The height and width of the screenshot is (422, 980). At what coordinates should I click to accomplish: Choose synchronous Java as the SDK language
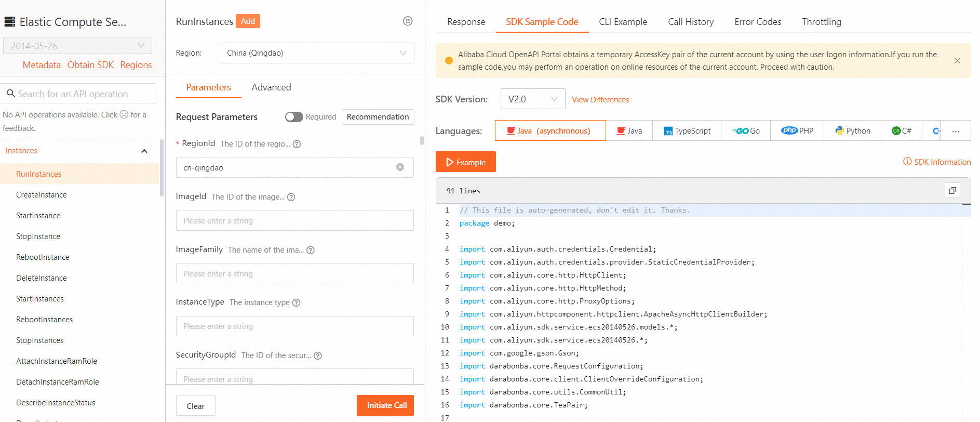click(629, 131)
